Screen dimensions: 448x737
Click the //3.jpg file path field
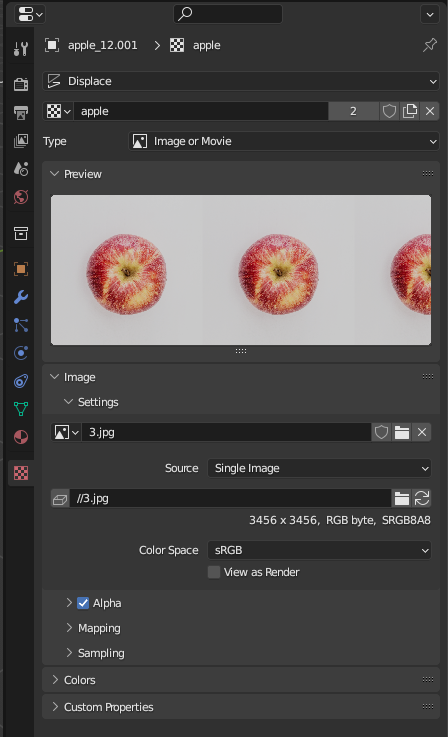click(x=230, y=498)
